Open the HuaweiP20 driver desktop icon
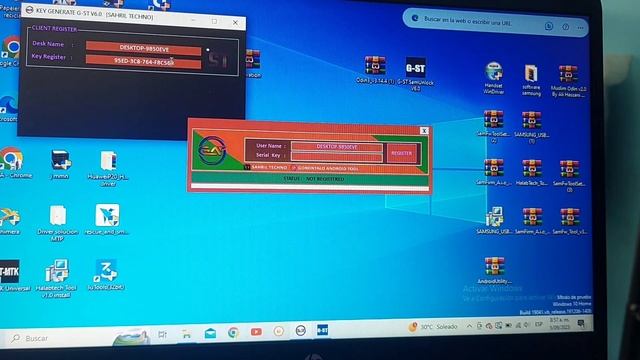 coord(108,168)
